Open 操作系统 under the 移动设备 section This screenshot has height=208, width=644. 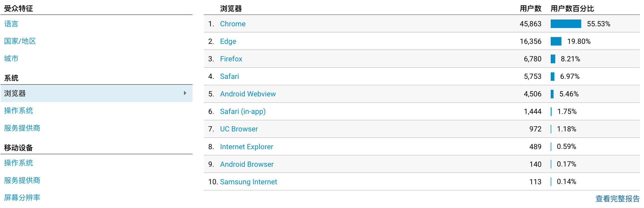18,163
